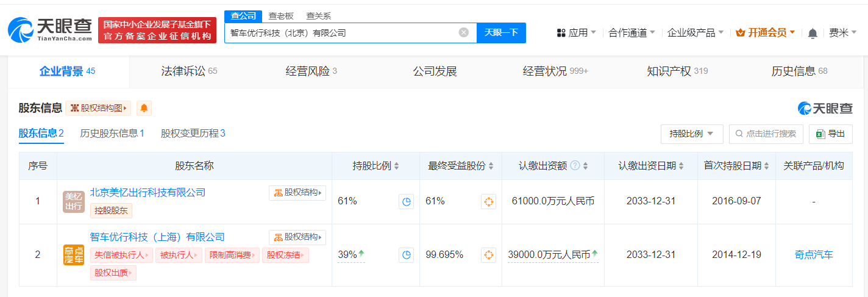Viewport: 868px width, 297px height.
Task: Open the 开通会员 membership dropdown
Action: 766,33
